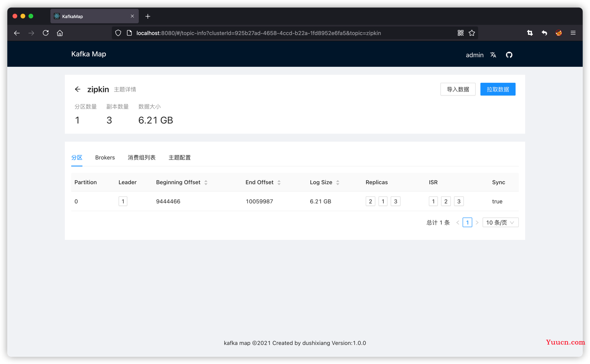Open the 消费组列表 tab
The height and width of the screenshot is (364, 590).
pyautogui.click(x=142, y=157)
